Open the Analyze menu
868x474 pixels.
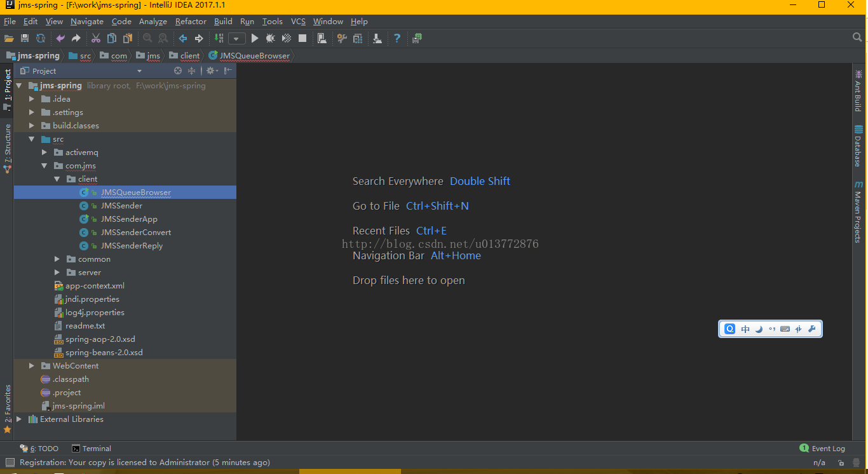coord(153,22)
